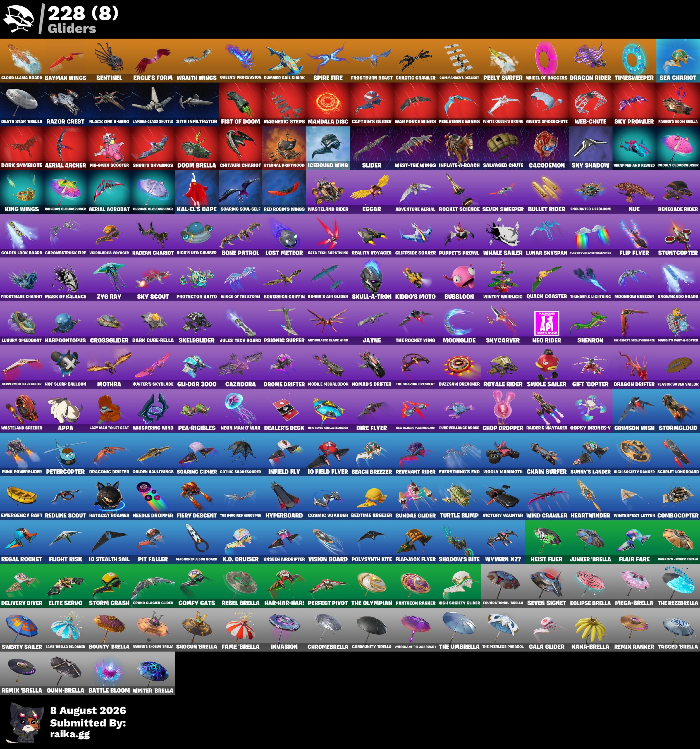
Task: Click the Baymax Wings glider
Action: point(66,60)
